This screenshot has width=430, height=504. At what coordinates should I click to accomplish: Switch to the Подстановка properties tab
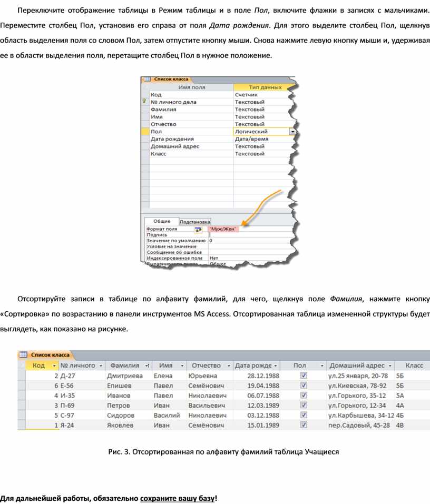195,222
